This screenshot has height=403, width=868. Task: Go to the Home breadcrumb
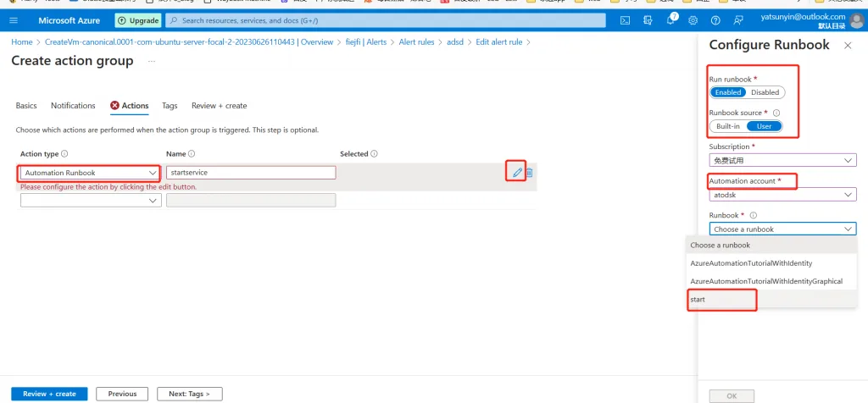coord(21,42)
